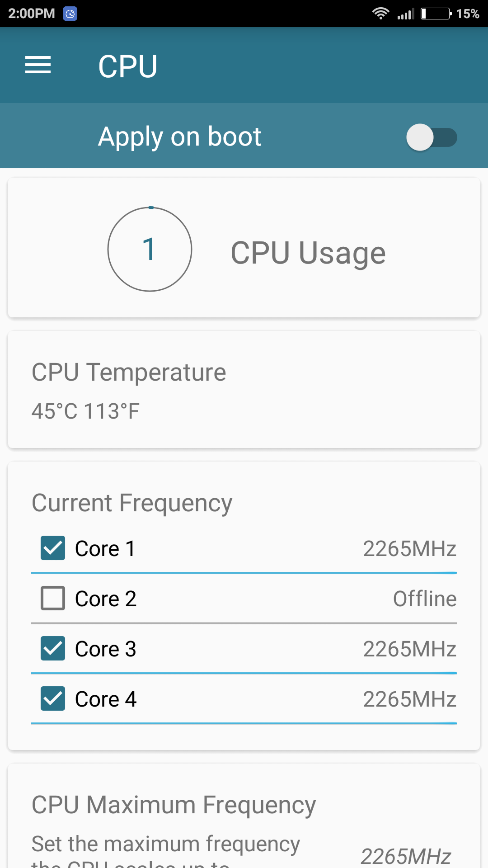Check the Core 2 checkbox
488x868 pixels.
(53, 598)
